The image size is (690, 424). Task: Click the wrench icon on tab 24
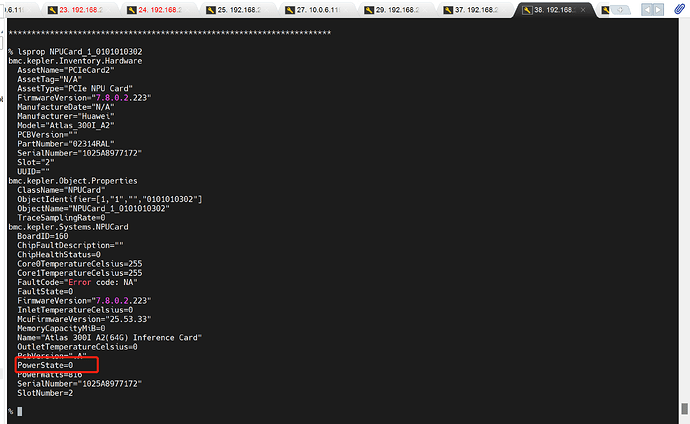132,10
